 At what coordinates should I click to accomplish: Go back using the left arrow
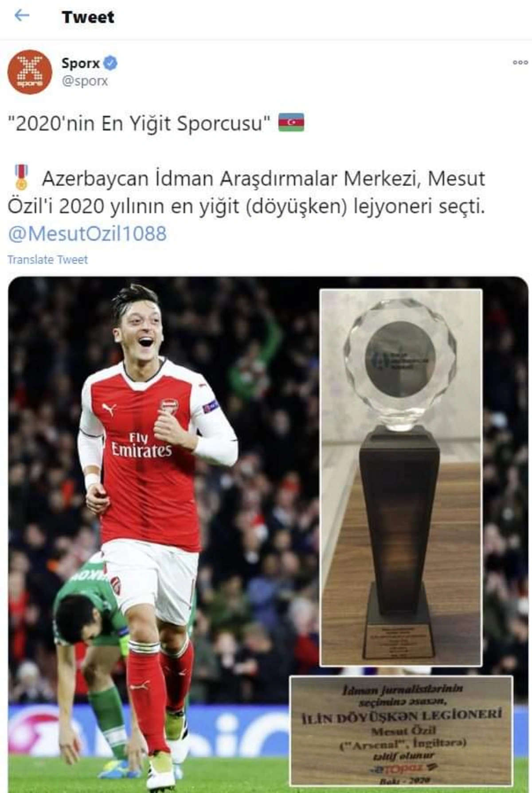pyautogui.click(x=22, y=16)
